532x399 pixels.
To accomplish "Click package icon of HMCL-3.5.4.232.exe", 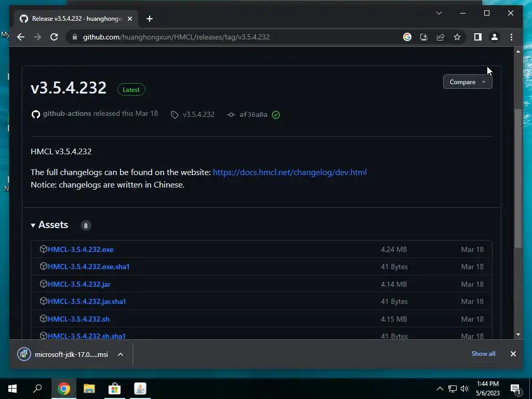I will 44,249.
